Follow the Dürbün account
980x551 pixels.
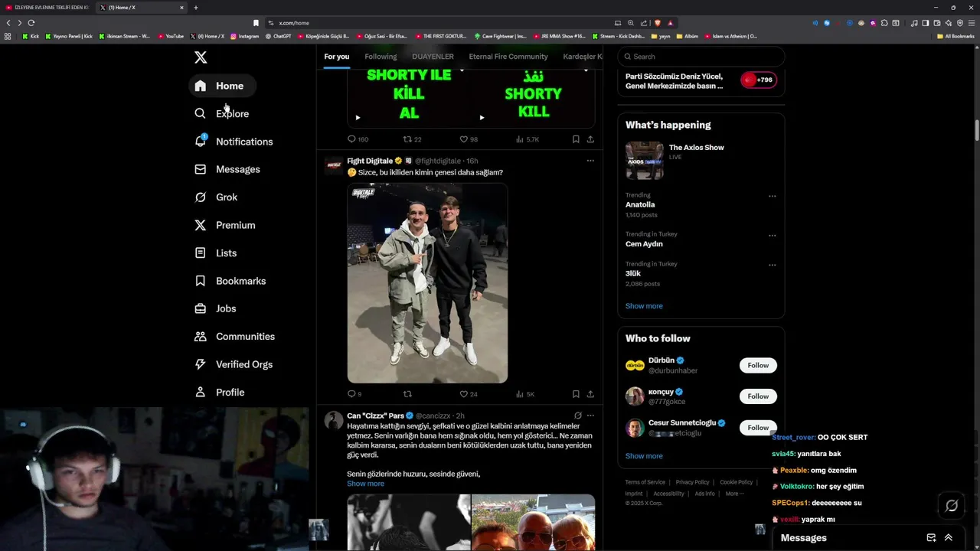[x=758, y=365]
